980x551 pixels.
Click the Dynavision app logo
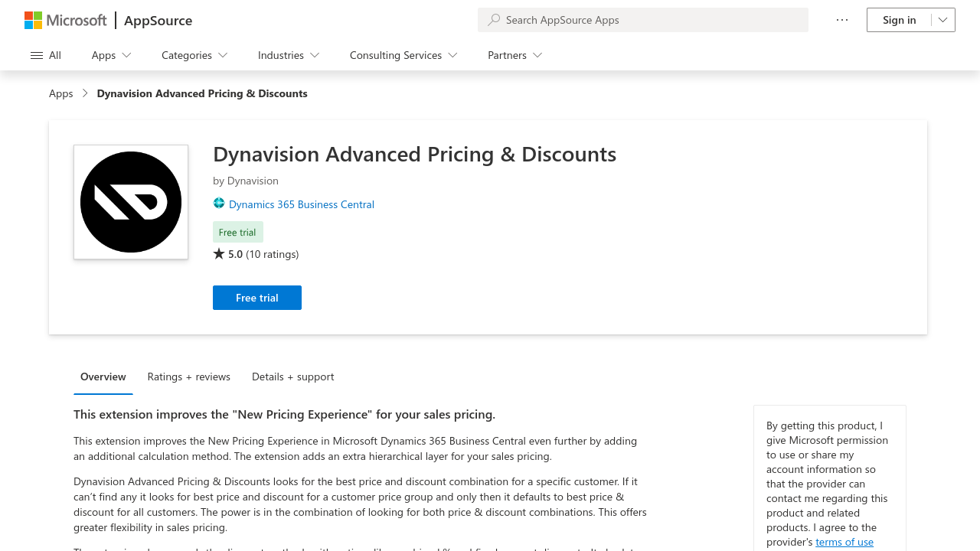[x=131, y=202]
